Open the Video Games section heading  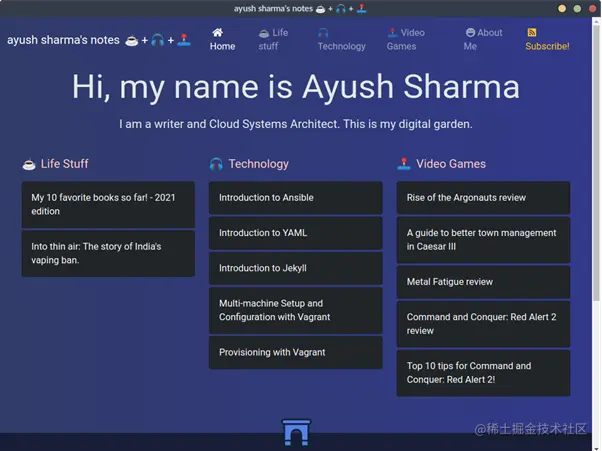(451, 164)
